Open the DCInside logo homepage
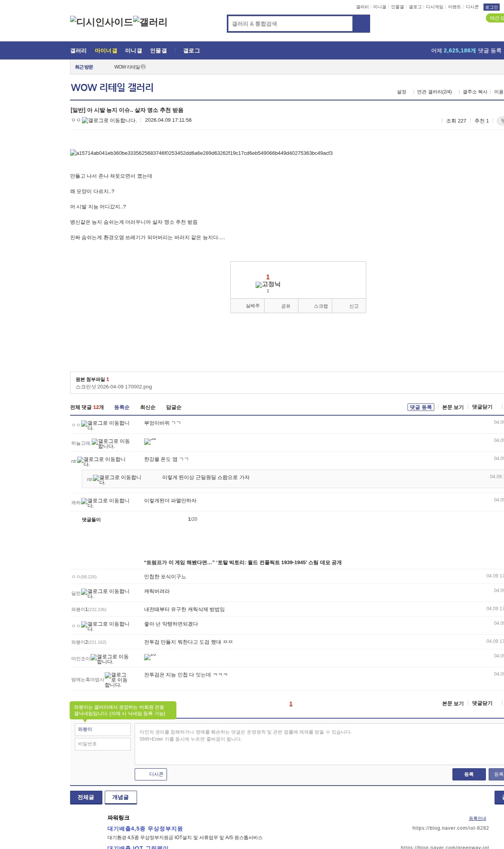Screen dimensions: 504x849 click(101, 22)
